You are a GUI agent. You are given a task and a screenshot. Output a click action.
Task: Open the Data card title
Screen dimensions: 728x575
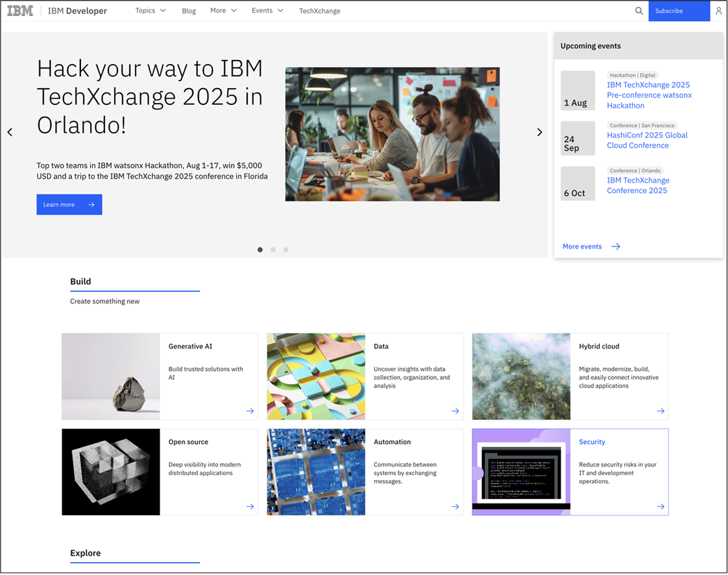pyautogui.click(x=381, y=346)
